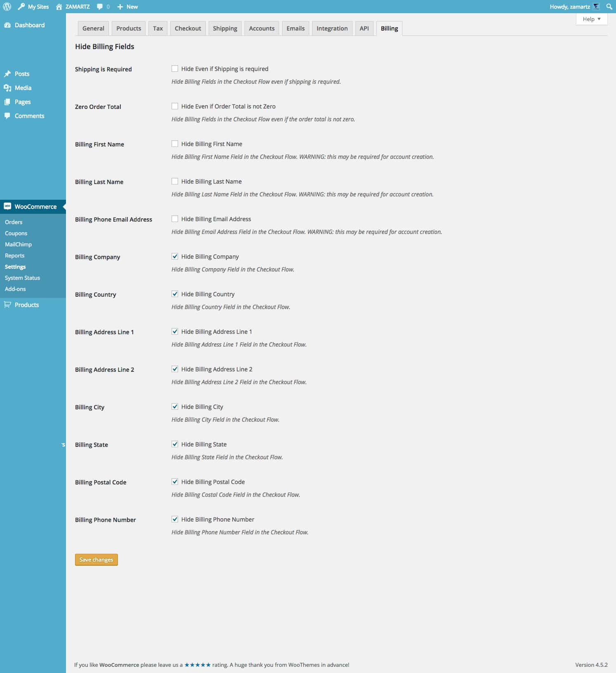Open the Dashboard menu item

pos(33,25)
